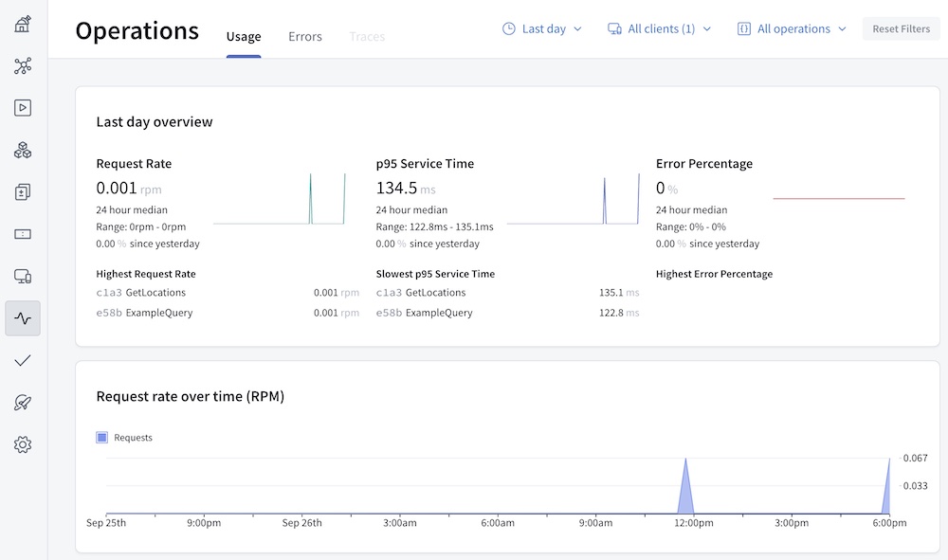Screen dimensions: 948x560
Task: Click the schema graph nodes icon
Action: click(x=23, y=65)
